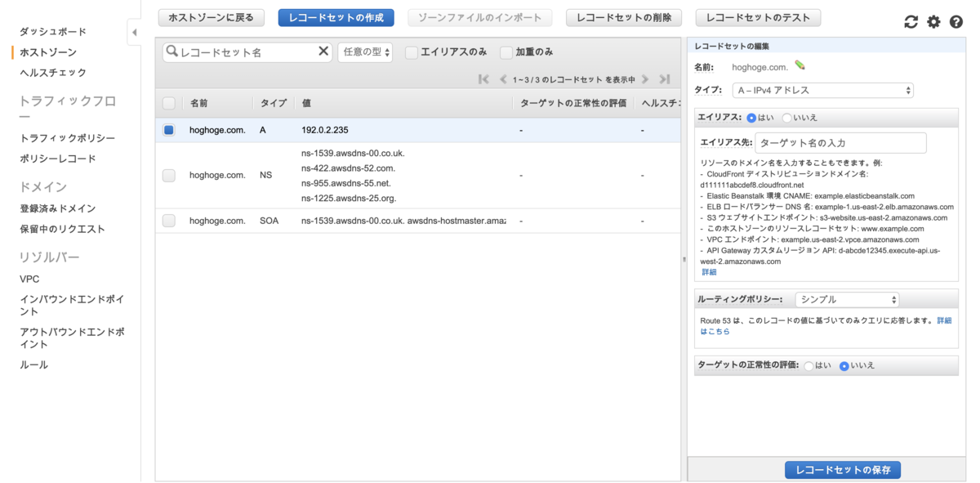Open 登録済みドメイン in the sidebar
The height and width of the screenshot is (483, 980).
58,209
